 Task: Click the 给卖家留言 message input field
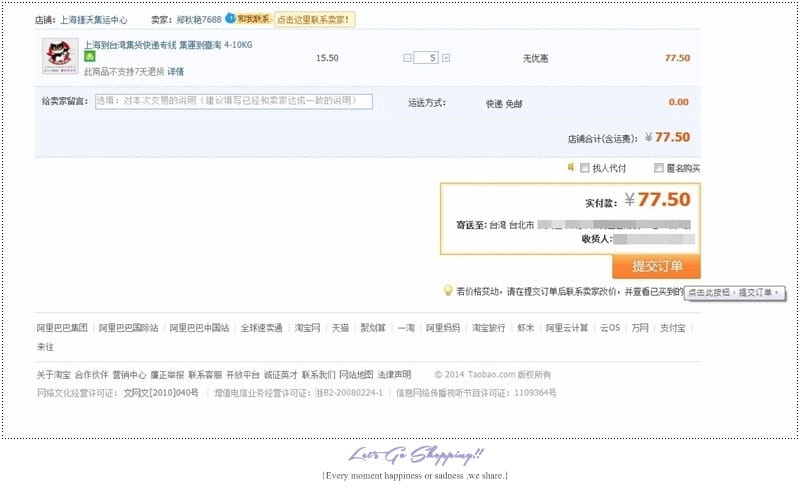[x=234, y=101]
